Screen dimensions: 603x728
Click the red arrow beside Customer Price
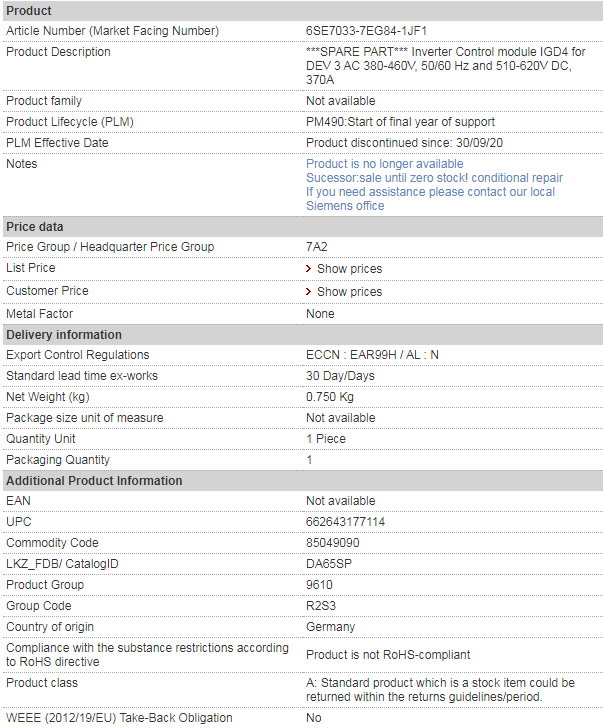[x=309, y=292]
